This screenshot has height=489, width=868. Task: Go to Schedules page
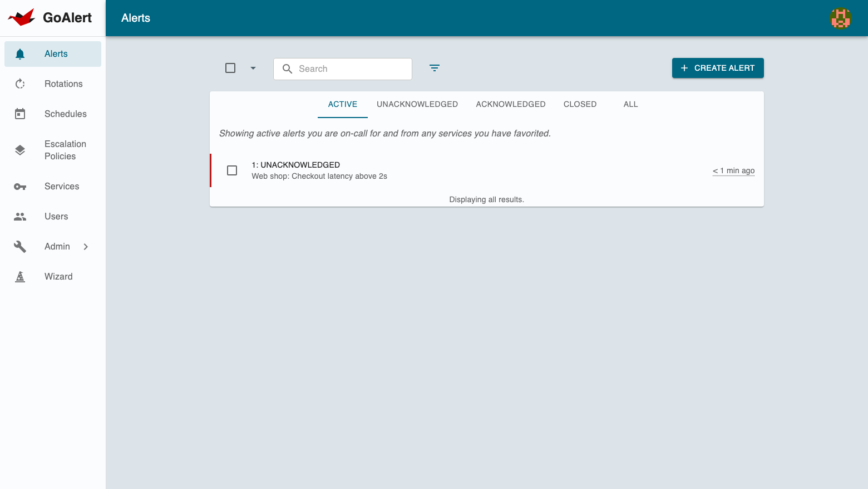(x=53, y=114)
